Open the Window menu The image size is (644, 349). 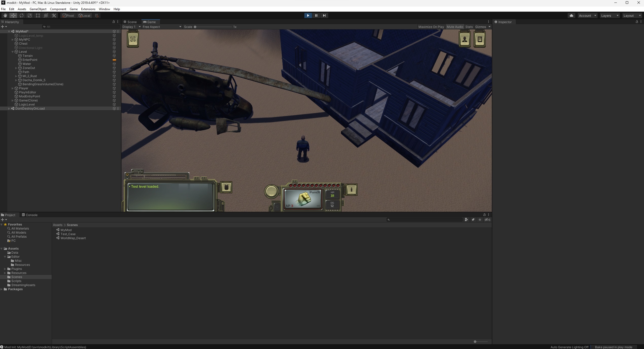pyautogui.click(x=104, y=9)
